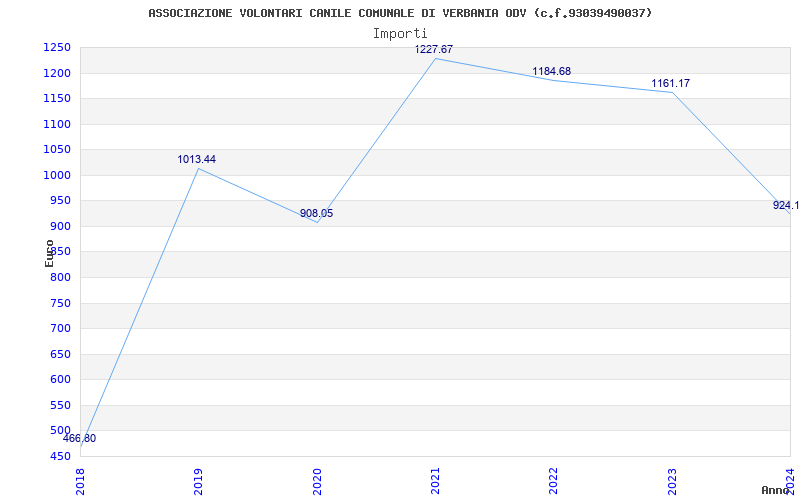The width and height of the screenshot is (800, 500).
Task: Click the 1184.68 data label
Action: [552, 71]
